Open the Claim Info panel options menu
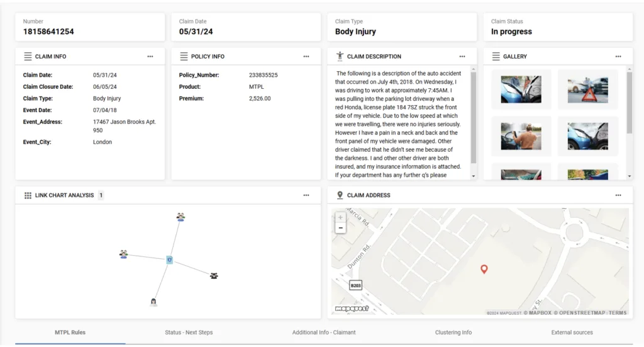The width and height of the screenshot is (644, 347). pos(150,56)
